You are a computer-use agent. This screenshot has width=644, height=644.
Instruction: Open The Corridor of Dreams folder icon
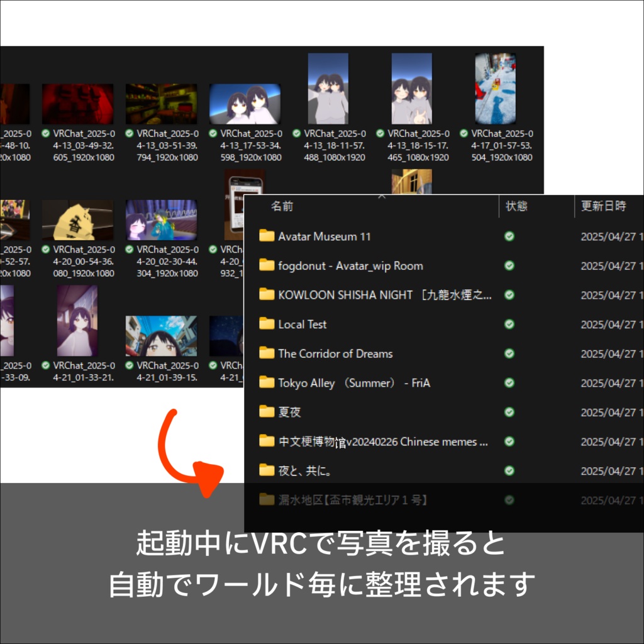(x=266, y=353)
